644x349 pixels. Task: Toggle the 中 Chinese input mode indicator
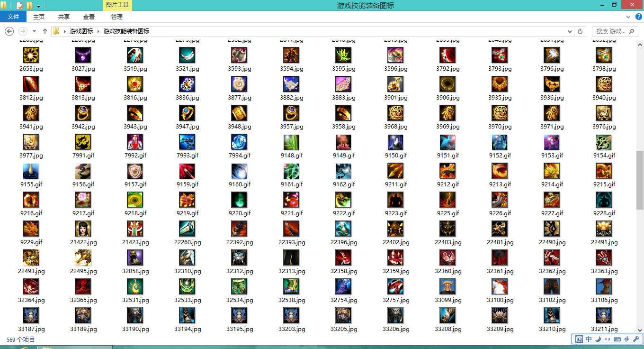click(589, 339)
